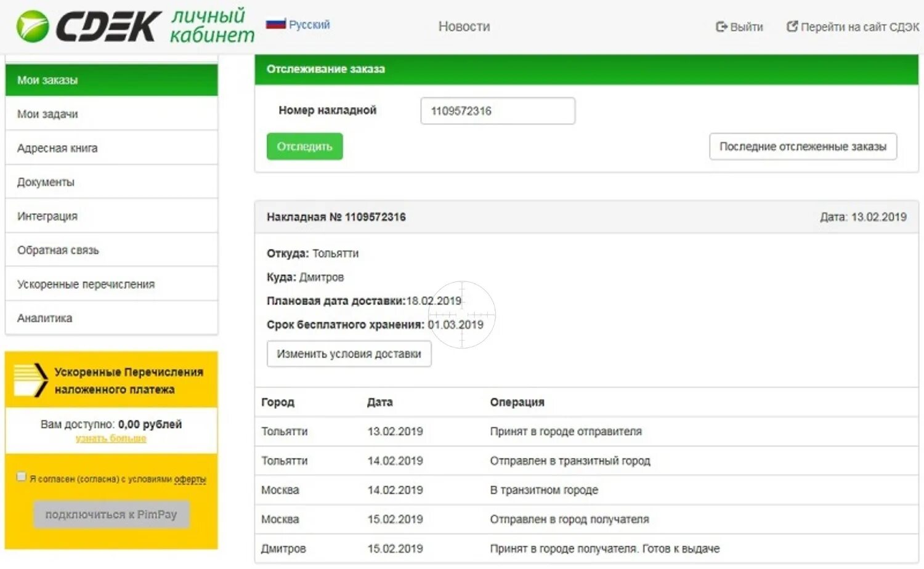
Task: Focus the Номер накладной input field
Action: point(498,111)
